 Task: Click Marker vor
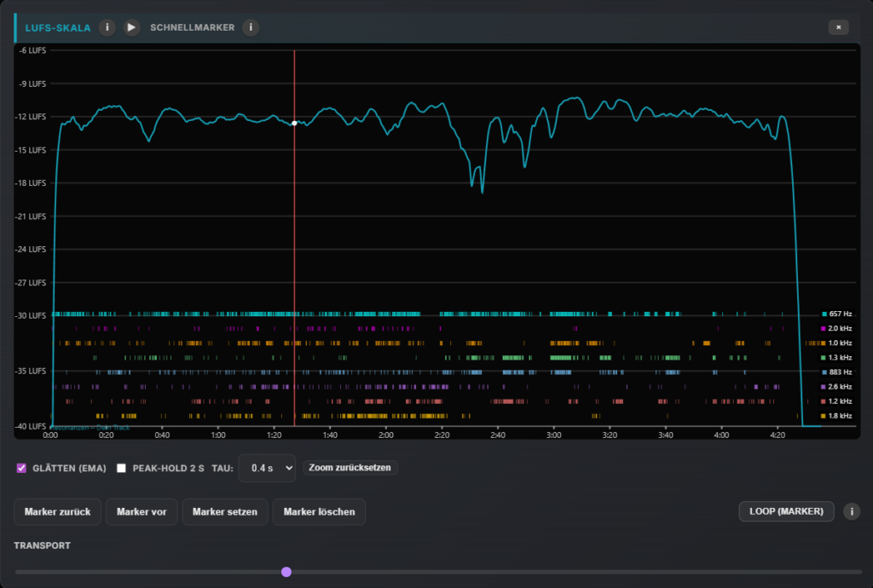coord(142,511)
